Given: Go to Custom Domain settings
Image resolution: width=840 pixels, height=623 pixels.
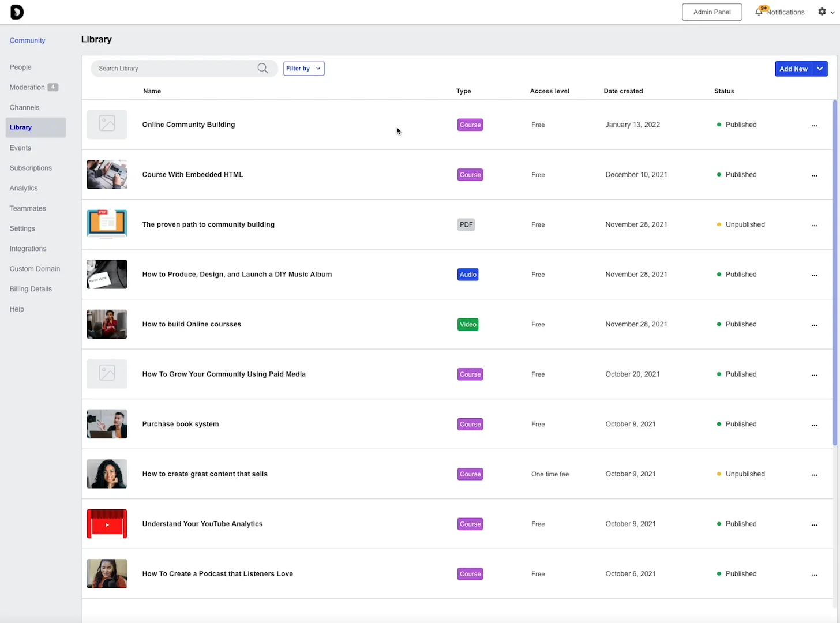Looking at the screenshot, I should point(35,269).
